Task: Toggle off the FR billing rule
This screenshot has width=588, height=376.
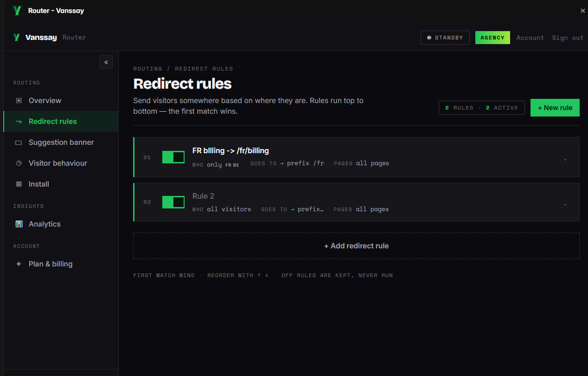Action: [x=173, y=157]
